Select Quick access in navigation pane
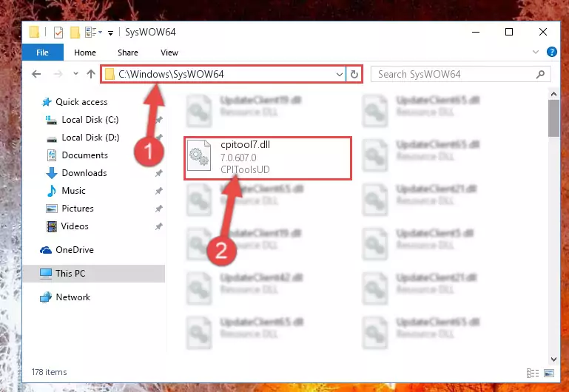 tap(81, 102)
